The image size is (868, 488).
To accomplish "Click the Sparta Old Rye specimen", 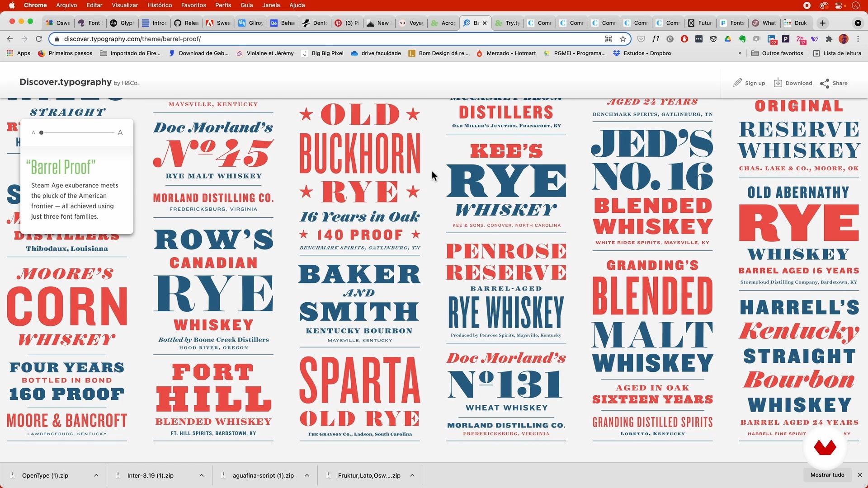I will [x=360, y=396].
